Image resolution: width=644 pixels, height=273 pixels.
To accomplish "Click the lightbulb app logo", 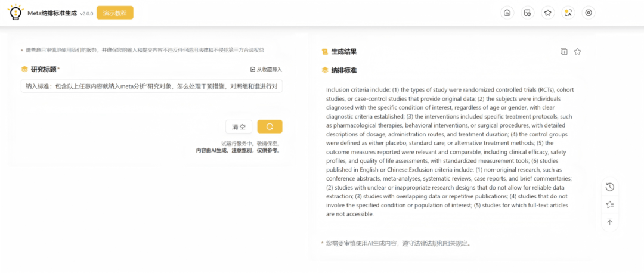I will (x=14, y=12).
